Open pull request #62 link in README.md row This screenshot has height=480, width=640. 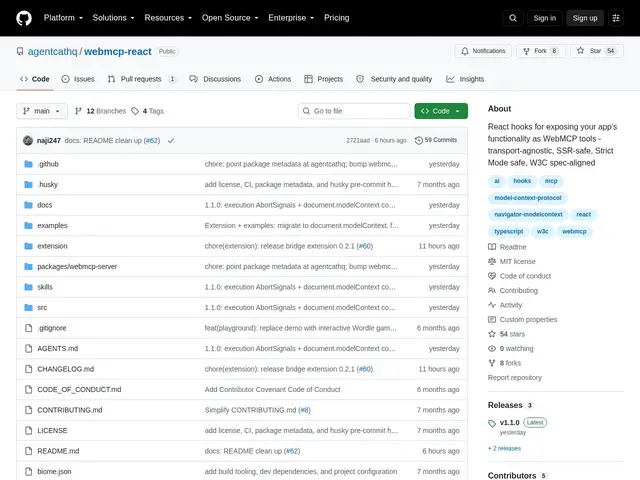[x=292, y=451]
